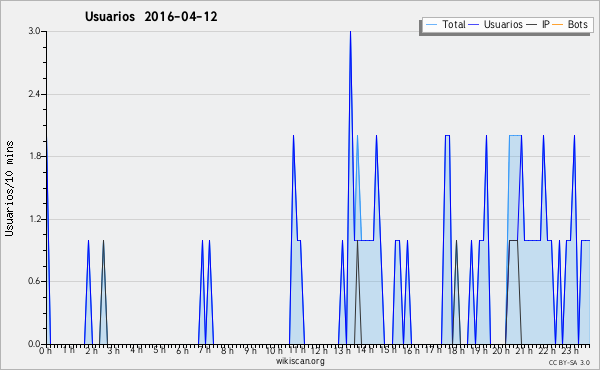Click the '23 h' x-axis label
Image resolution: width=600 pixels, height=370 pixels.
pos(570,350)
